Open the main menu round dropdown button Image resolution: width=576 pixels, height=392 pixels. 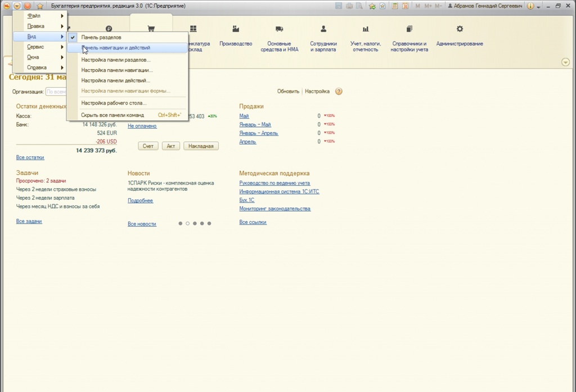17,6
